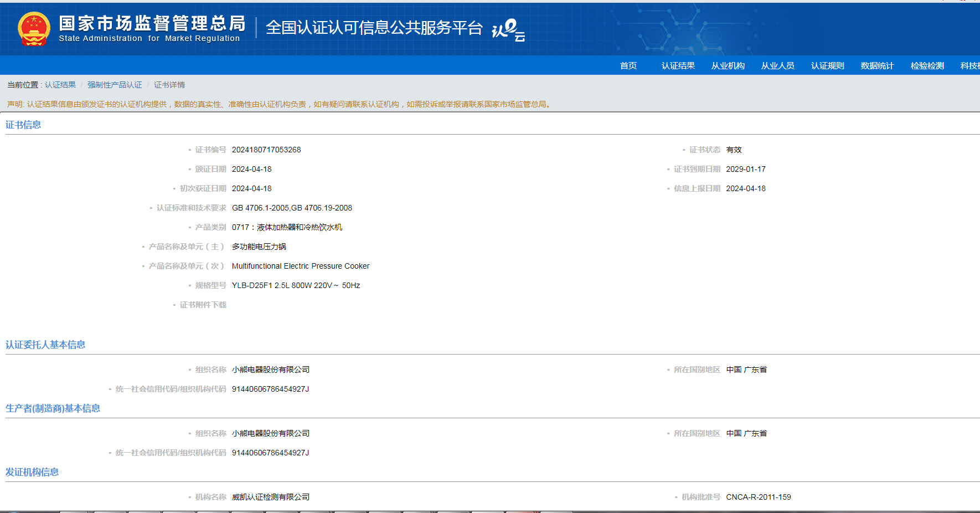Click the 认证 platform logo icon
The width and height of the screenshot is (980, 513).
tap(508, 30)
